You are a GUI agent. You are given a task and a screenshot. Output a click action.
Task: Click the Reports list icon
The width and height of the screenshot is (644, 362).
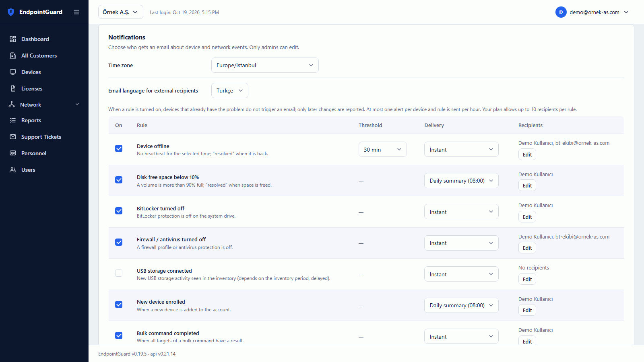pos(13,120)
